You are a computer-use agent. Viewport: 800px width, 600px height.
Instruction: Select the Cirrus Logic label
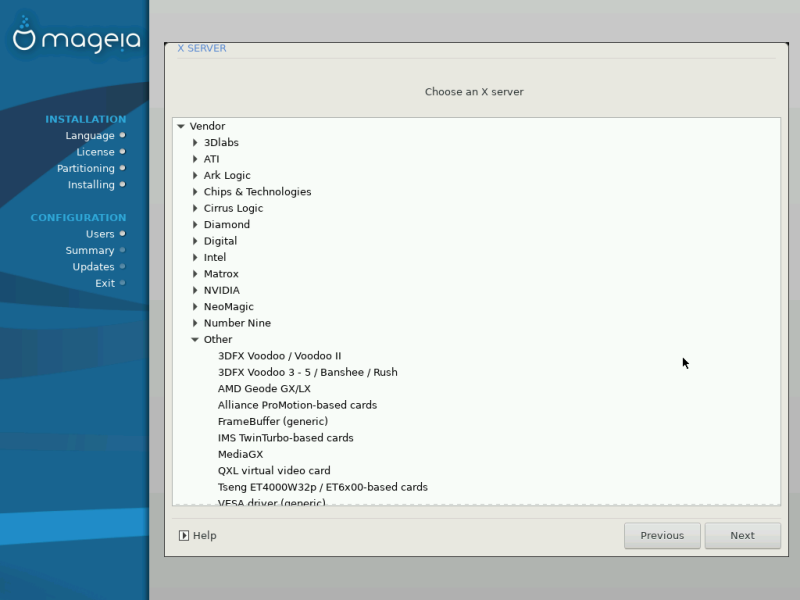[x=234, y=208]
